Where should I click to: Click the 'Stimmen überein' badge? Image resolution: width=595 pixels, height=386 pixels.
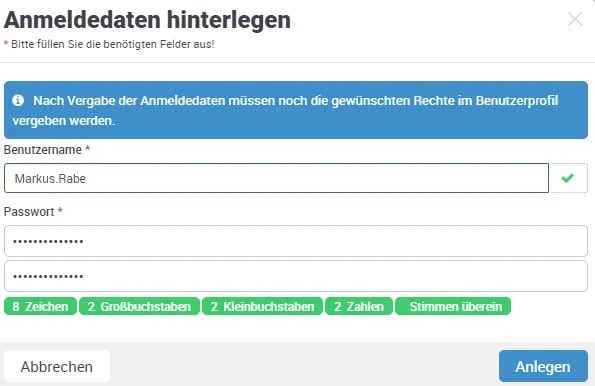453,306
